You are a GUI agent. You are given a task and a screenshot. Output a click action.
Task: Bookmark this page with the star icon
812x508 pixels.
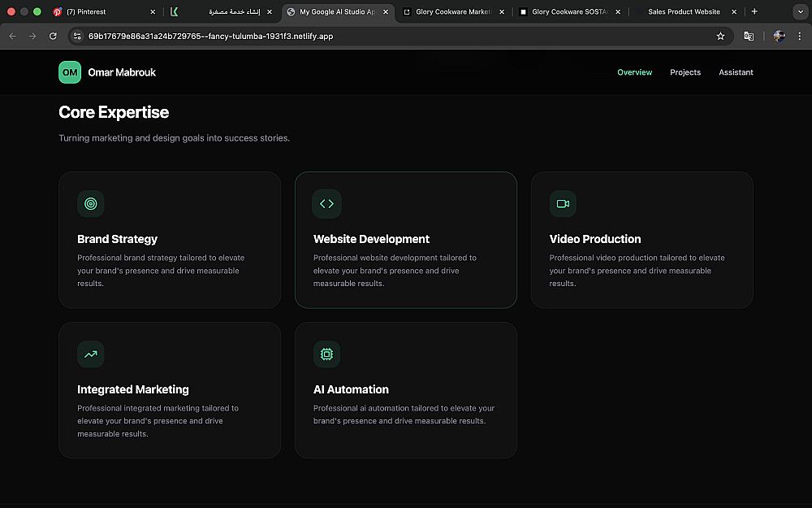click(720, 37)
